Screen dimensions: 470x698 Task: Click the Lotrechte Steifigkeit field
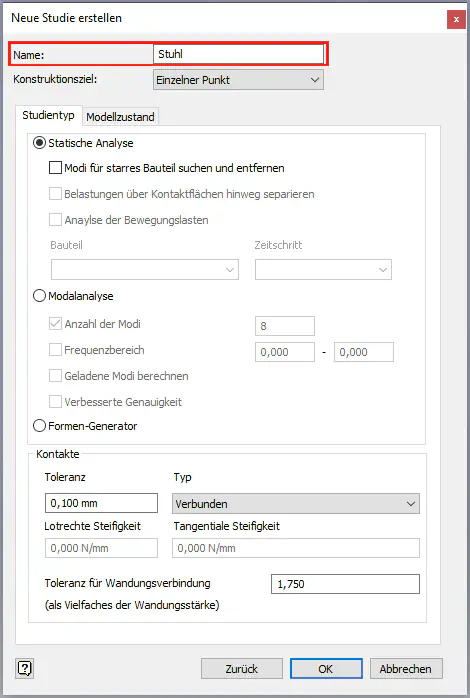coord(101,548)
